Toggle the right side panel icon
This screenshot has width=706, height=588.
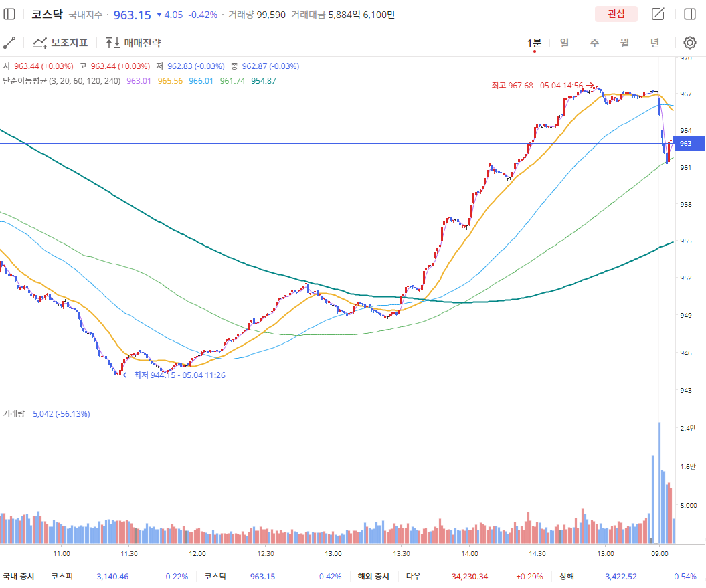[x=690, y=15]
